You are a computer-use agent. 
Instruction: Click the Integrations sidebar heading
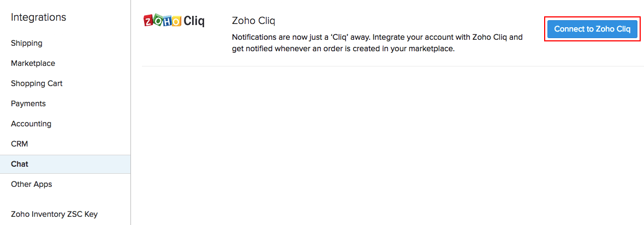pyautogui.click(x=38, y=17)
